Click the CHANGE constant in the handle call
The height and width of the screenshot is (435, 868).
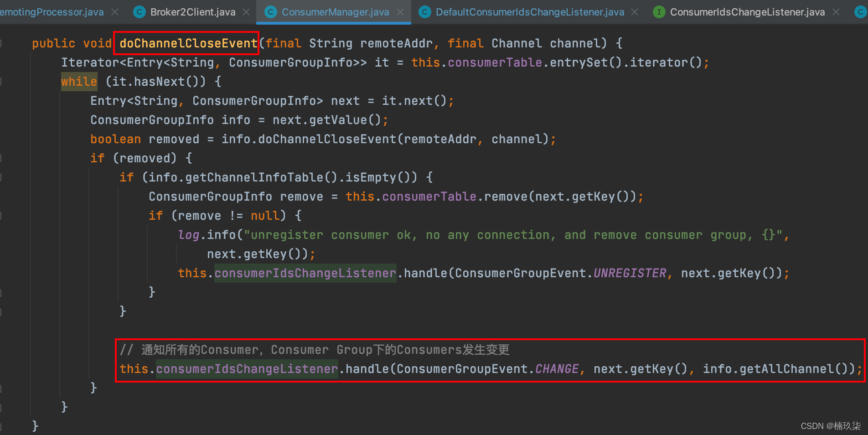557,369
